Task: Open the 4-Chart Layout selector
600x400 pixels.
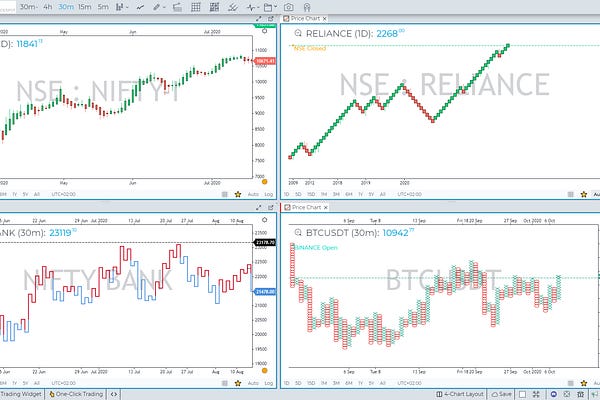Action: pyautogui.click(x=460, y=394)
